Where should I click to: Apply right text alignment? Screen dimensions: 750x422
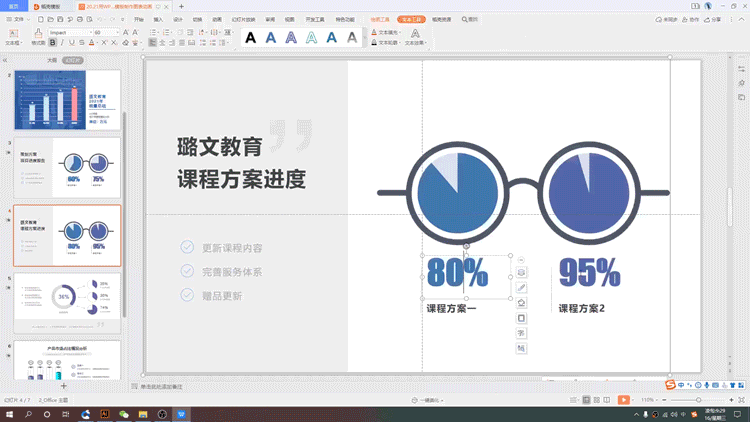tap(172, 43)
